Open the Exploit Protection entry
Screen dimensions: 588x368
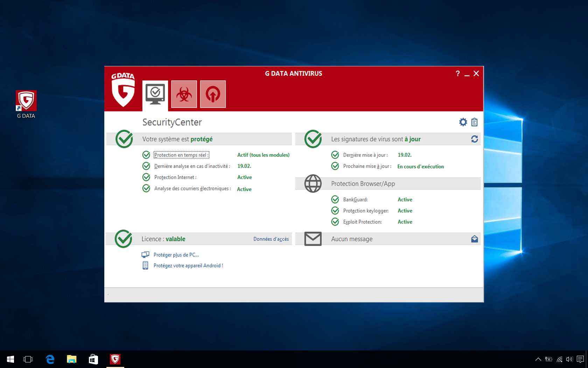click(x=362, y=222)
